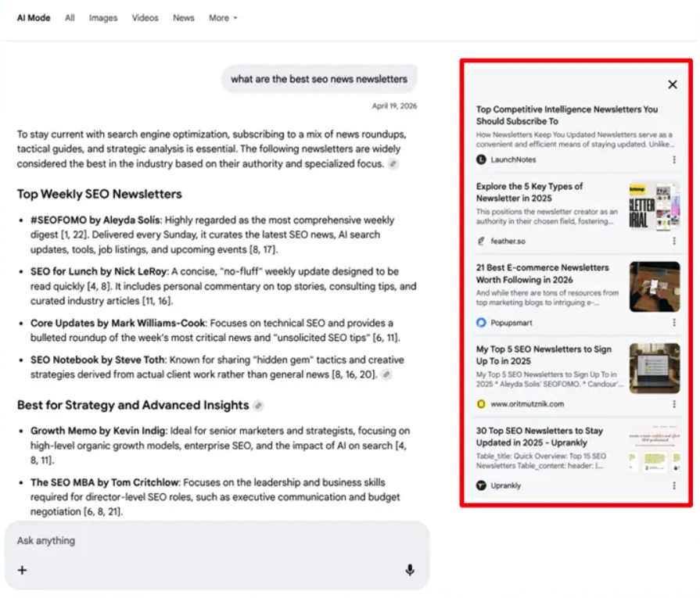Open three-dot menu for Popupsmart source
Viewport: 700px width, 598px height.
(x=674, y=323)
